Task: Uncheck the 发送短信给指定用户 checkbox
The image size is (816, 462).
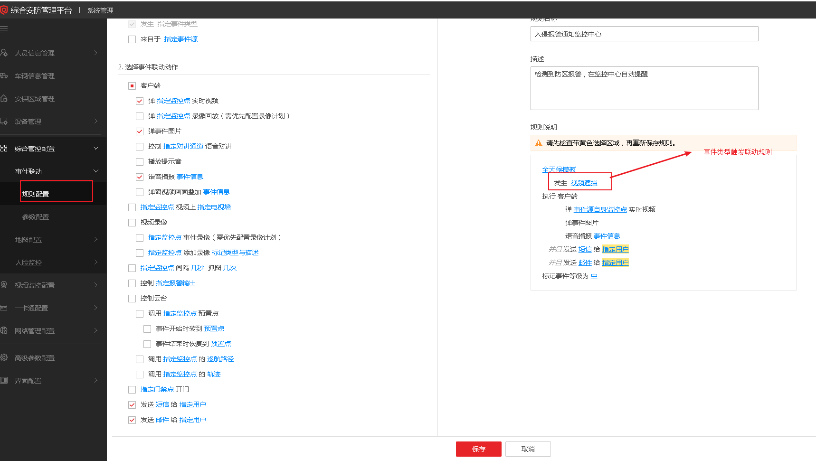Action: pyautogui.click(x=132, y=405)
